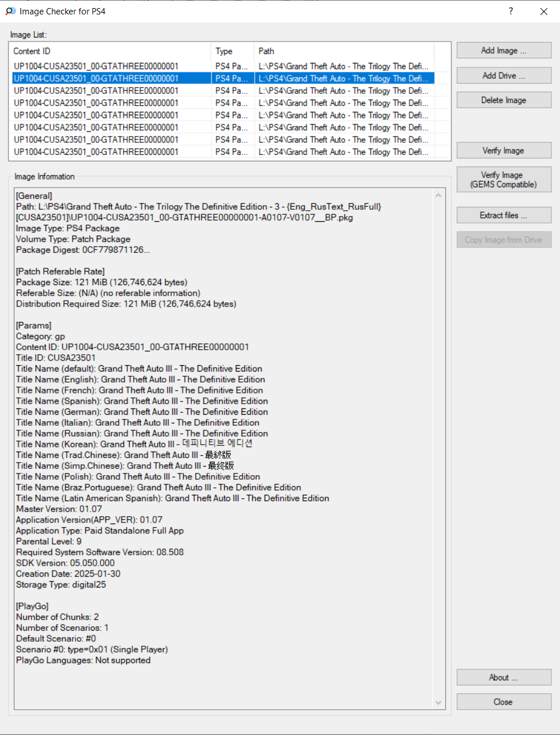Click the [Patch Referable Rate] heading
This screenshot has width=560, height=735.
click(60, 271)
